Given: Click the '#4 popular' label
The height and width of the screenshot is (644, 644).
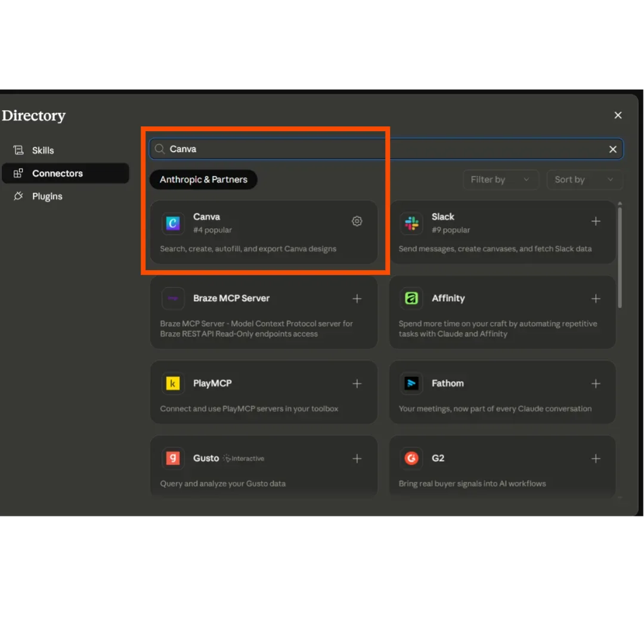Looking at the screenshot, I should [x=212, y=230].
